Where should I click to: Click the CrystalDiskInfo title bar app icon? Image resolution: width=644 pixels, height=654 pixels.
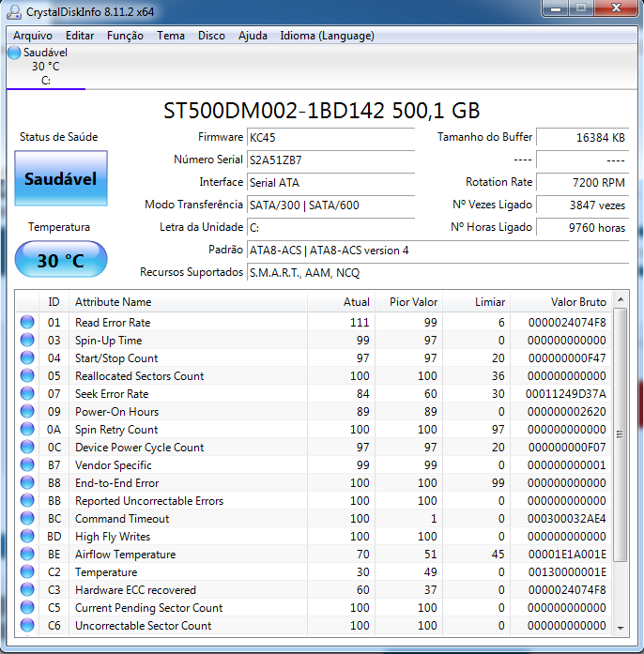(14, 12)
